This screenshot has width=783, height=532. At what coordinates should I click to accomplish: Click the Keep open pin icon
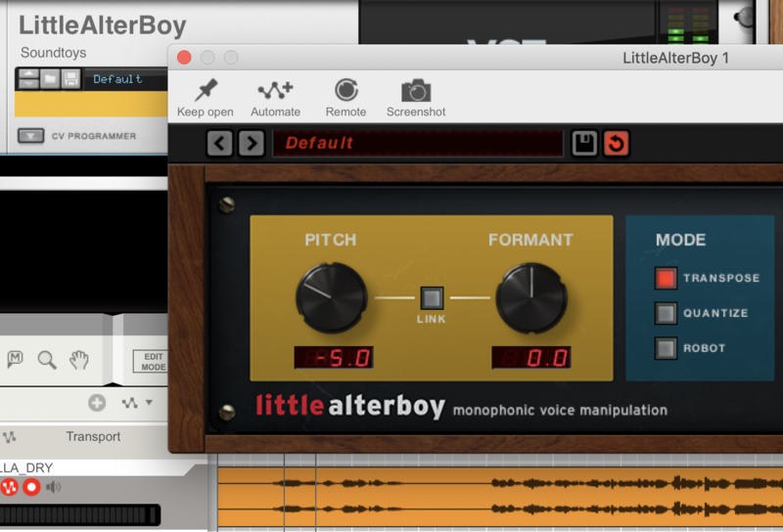pyautogui.click(x=206, y=90)
